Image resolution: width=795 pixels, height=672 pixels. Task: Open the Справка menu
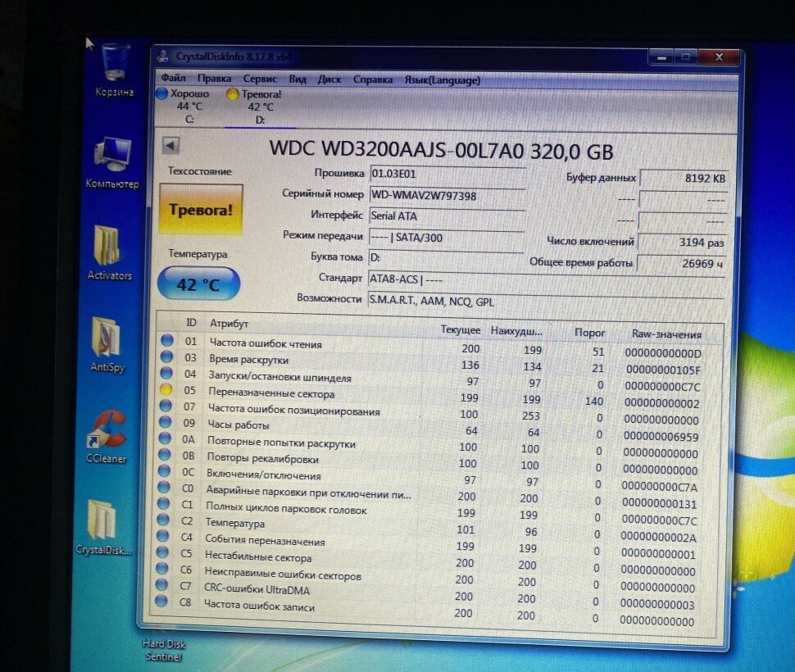[373, 79]
